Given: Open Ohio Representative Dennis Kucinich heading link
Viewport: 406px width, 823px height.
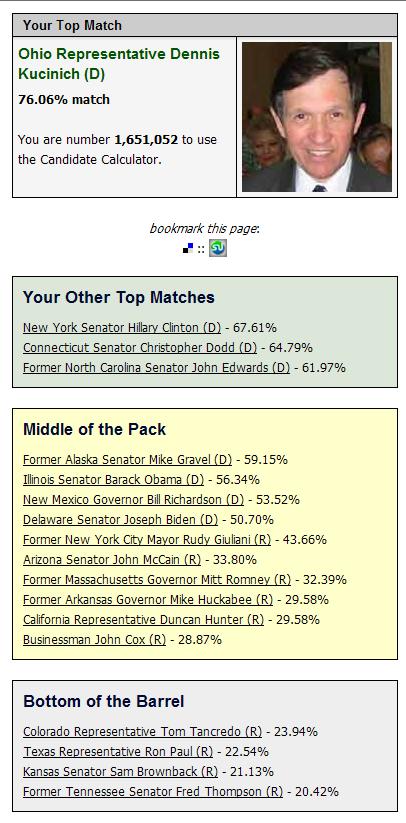Looking at the screenshot, I should pos(119,64).
